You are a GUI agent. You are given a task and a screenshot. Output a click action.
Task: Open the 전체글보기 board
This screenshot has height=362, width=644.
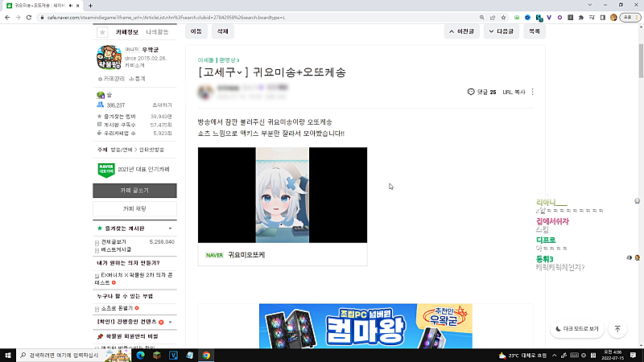coord(114,242)
